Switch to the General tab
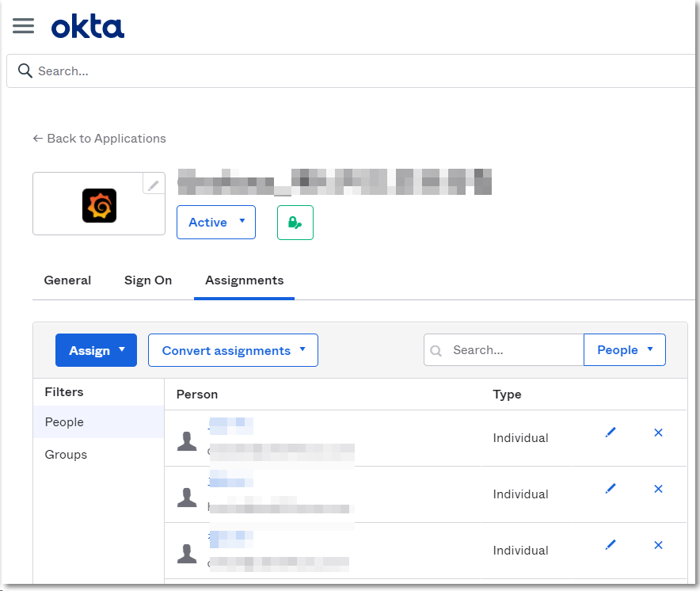This screenshot has width=700, height=591. pyautogui.click(x=67, y=280)
